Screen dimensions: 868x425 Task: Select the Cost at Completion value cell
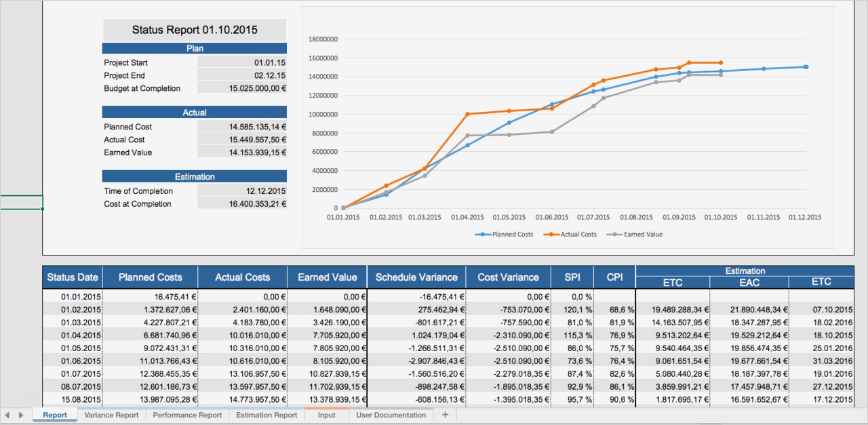pyautogui.click(x=242, y=204)
